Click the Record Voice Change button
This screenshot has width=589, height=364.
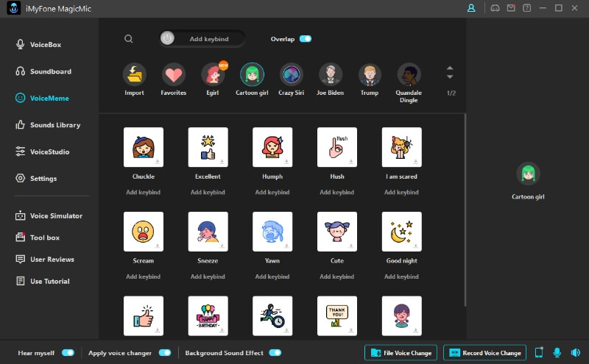[485, 353]
